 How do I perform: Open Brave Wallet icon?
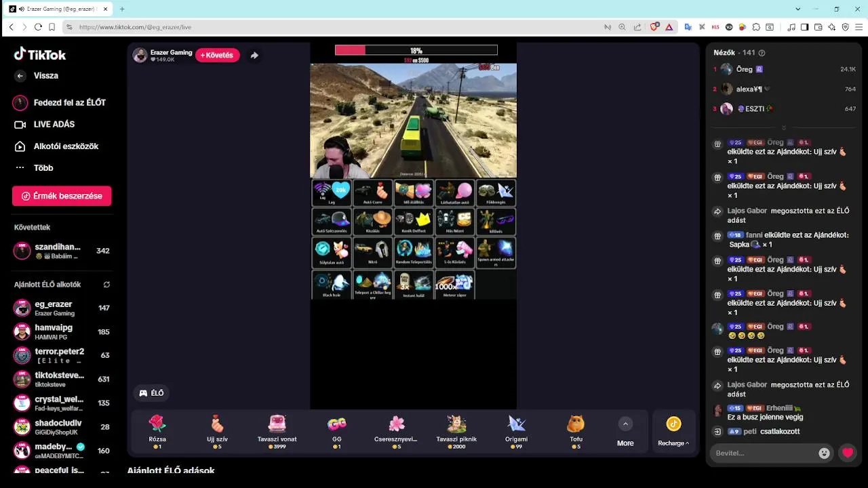pyautogui.click(x=818, y=27)
